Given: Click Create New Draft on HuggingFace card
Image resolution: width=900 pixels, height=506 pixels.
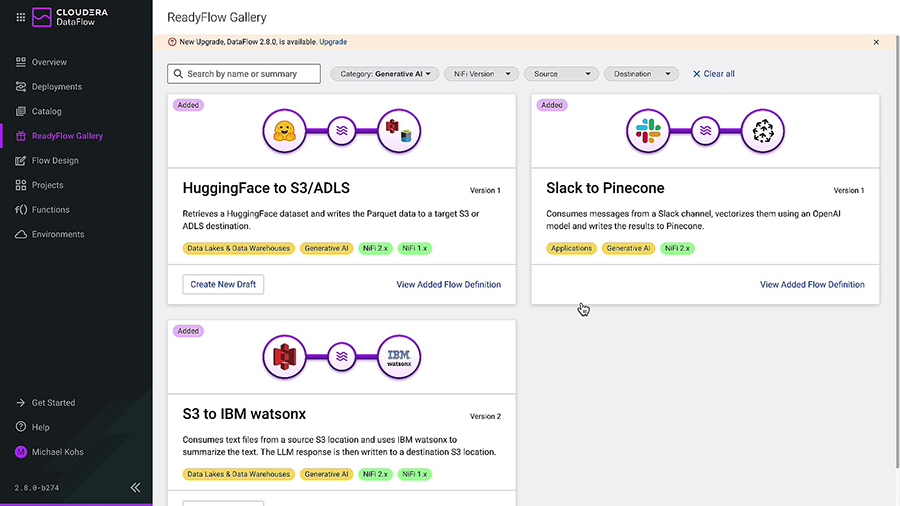Looking at the screenshot, I should [223, 285].
